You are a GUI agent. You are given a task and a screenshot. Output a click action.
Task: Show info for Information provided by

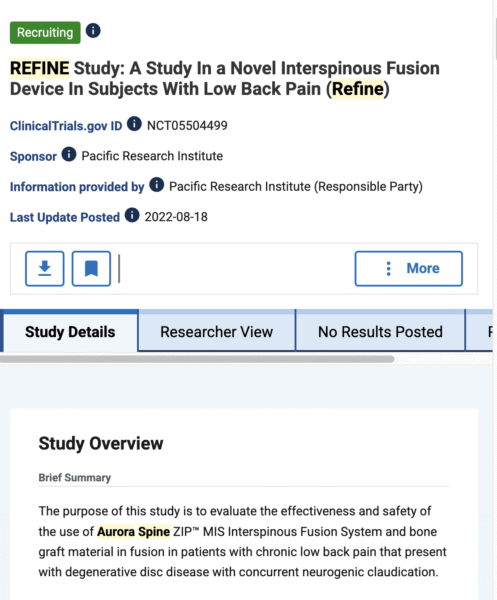[156, 185]
